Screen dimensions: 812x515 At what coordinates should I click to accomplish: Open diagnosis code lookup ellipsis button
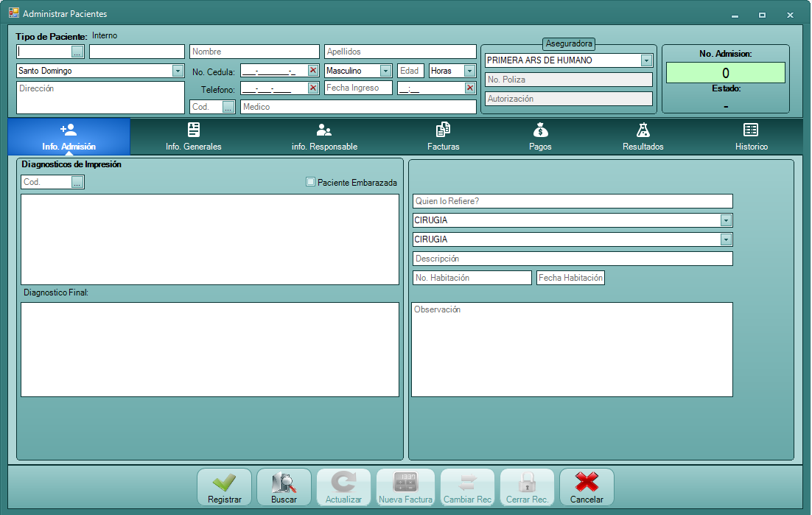pos(77,182)
